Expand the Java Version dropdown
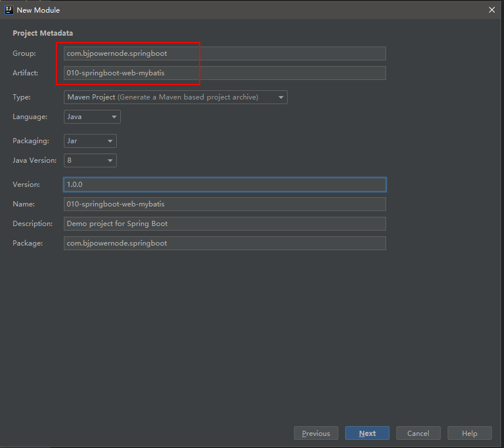Viewport: 504px width, 448px height. click(x=90, y=160)
